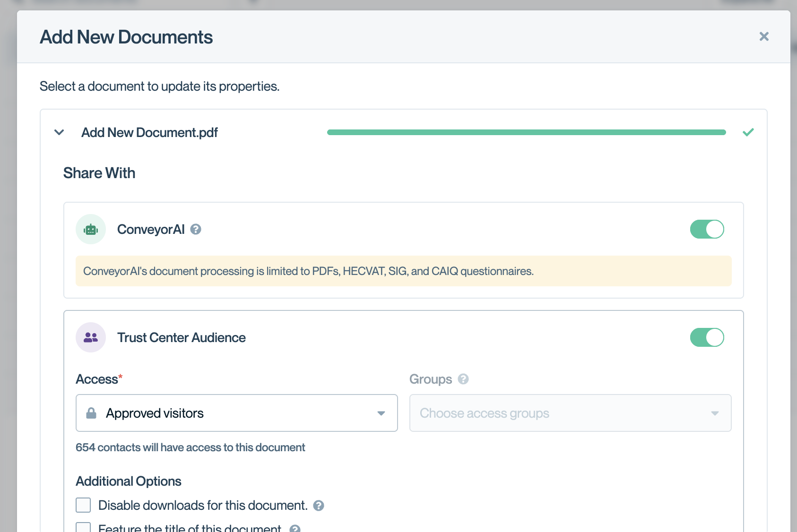Viewport: 797px width, 532px height.
Task: Click the ConveyorAI robot icon
Action: coord(91,229)
